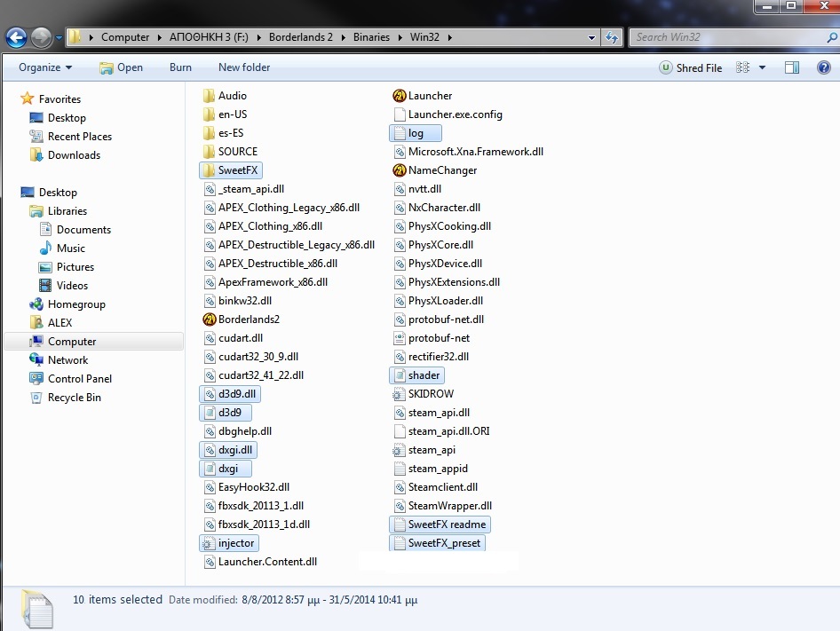Change view with the view icon
This screenshot has height=631, width=840.
[x=742, y=67]
